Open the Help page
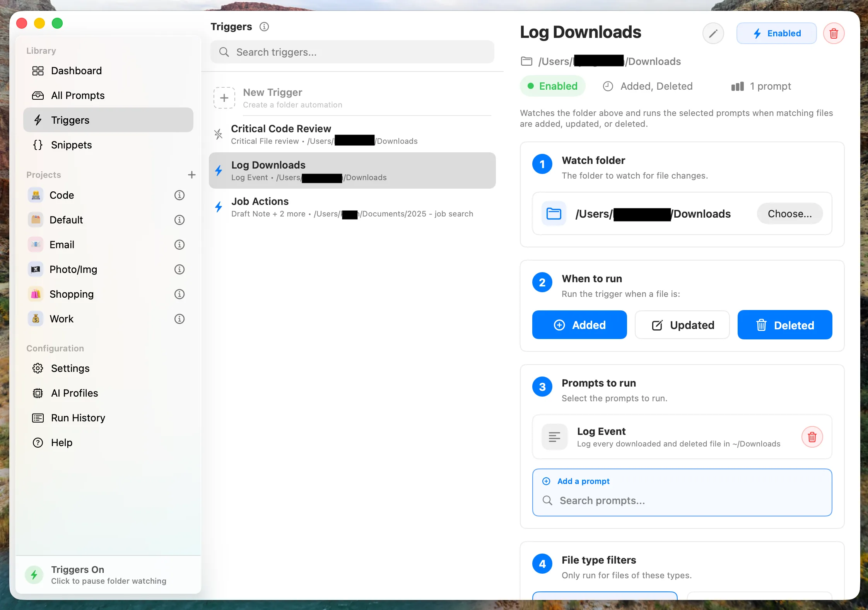This screenshot has height=610, width=868. point(108,443)
